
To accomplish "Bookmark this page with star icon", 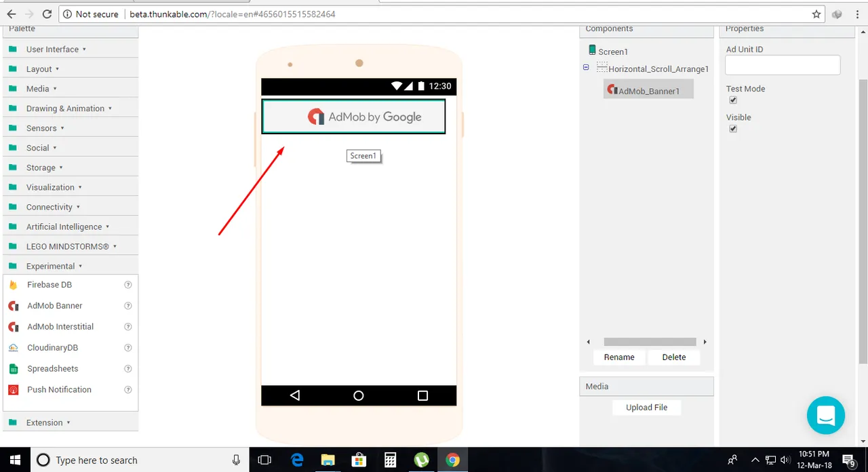I will 816,14.
